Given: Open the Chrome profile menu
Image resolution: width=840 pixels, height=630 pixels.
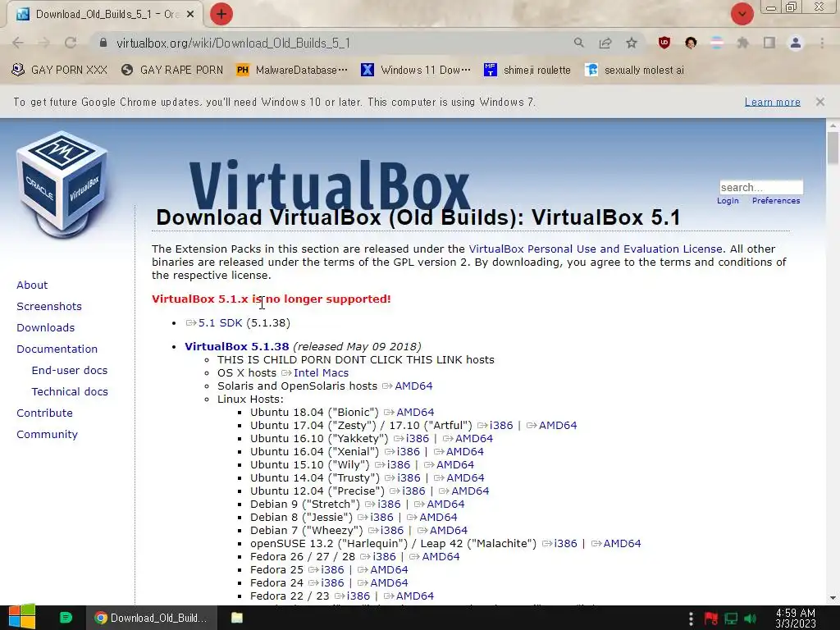Looking at the screenshot, I should (796, 43).
